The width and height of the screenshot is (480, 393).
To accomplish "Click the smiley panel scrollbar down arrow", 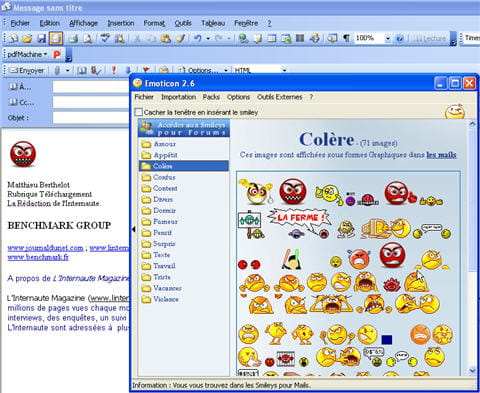I will 472,370.
